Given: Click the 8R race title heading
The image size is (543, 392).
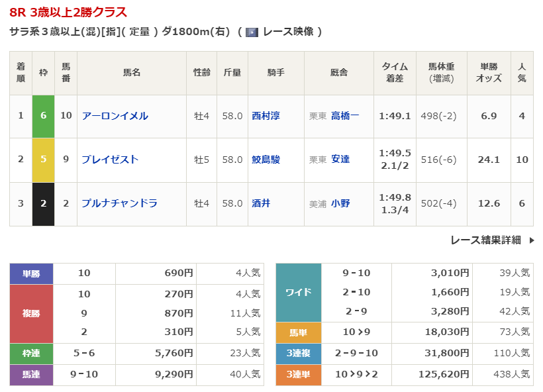Looking at the screenshot, I should 68,13.
